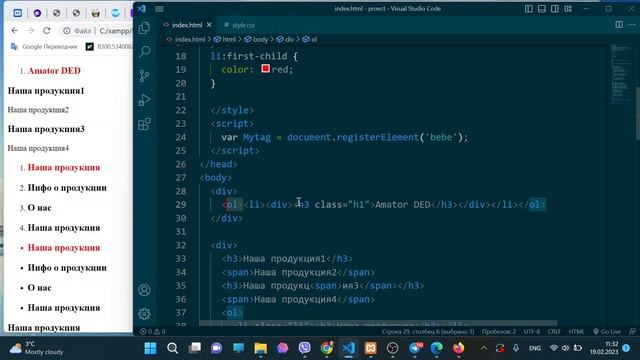The height and width of the screenshot is (360, 640).
Task: Open the VS Code hamburger menu
Action: point(160,9)
